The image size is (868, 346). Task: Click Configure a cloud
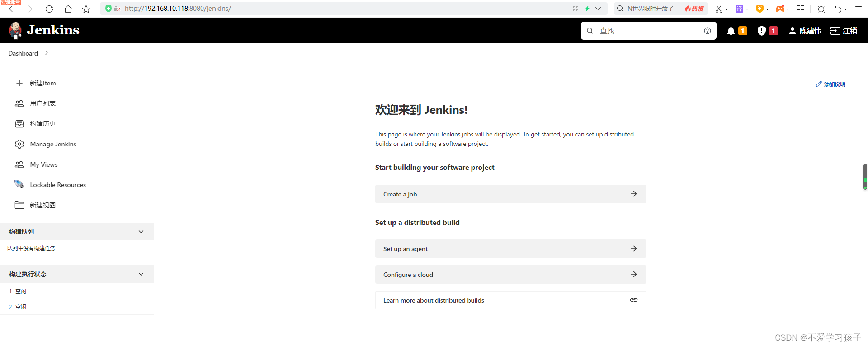tap(511, 275)
